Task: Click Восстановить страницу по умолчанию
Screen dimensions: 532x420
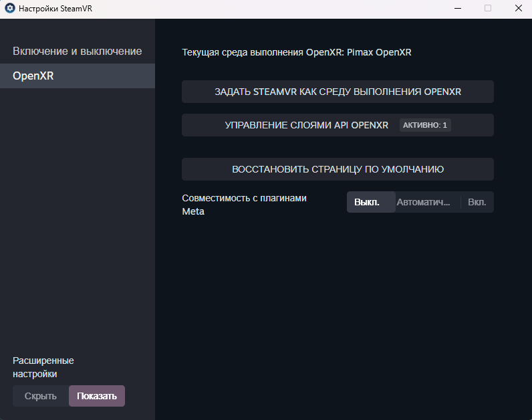Action: tap(338, 169)
